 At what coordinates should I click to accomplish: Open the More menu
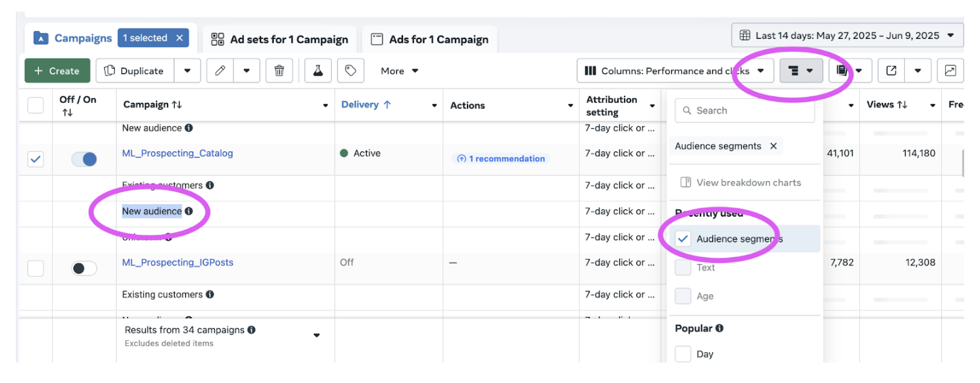[400, 71]
